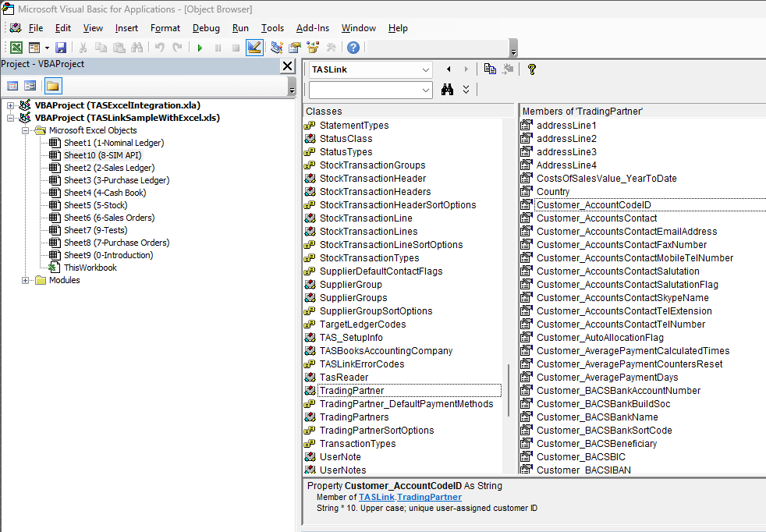Click the TradingPartner link in details pane
766x532 pixels.
pos(429,497)
